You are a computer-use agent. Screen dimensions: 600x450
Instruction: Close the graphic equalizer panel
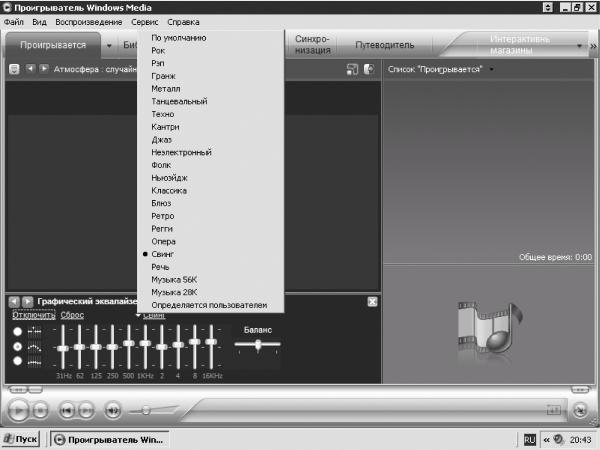(x=372, y=301)
